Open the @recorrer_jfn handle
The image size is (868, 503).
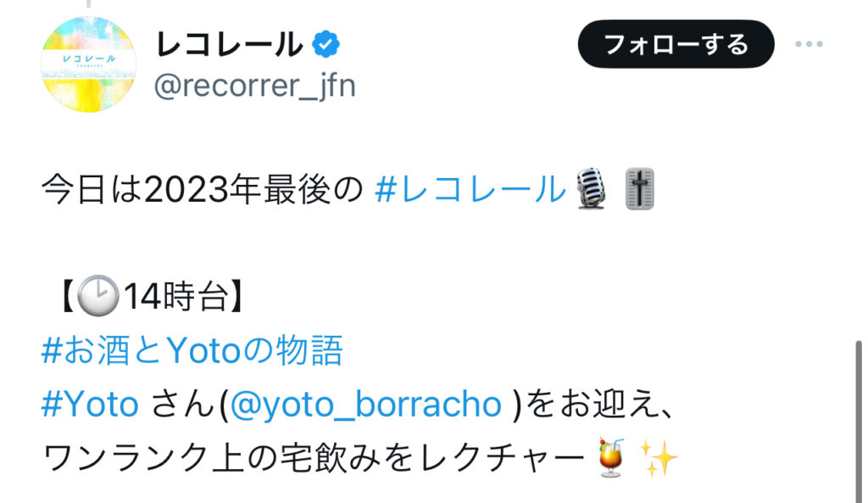(254, 87)
